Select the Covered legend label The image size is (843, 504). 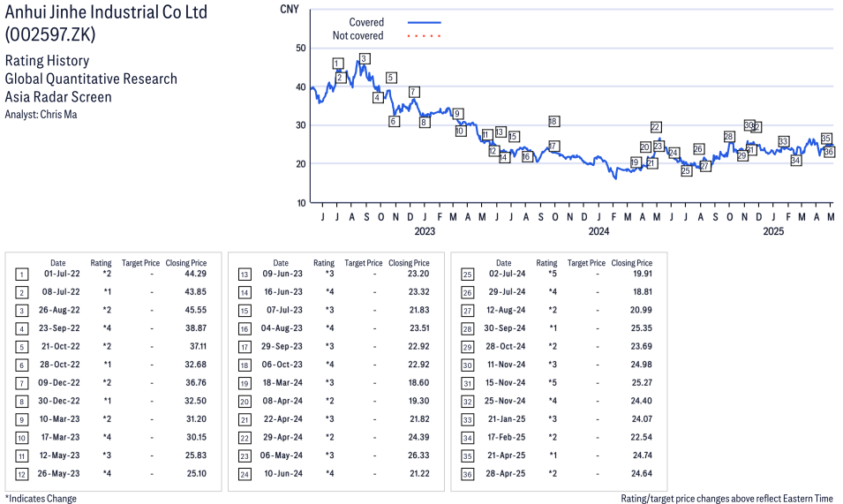click(366, 22)
